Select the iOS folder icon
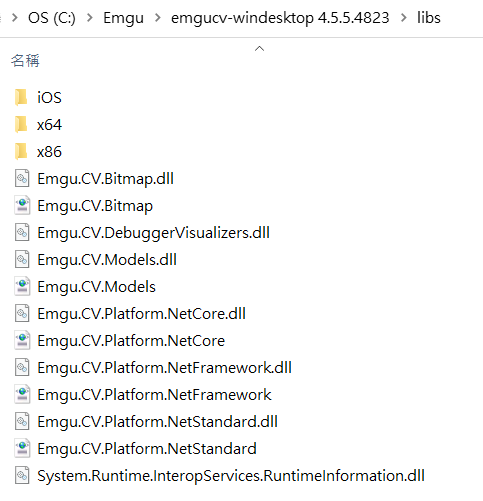Screen dimensions: 483x501 [22, 97]
